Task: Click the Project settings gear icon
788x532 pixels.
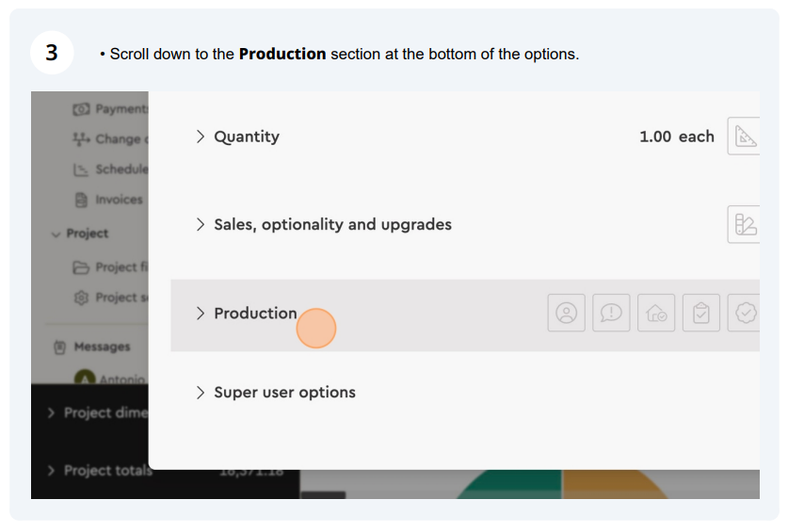Action: tap(81, 298)
